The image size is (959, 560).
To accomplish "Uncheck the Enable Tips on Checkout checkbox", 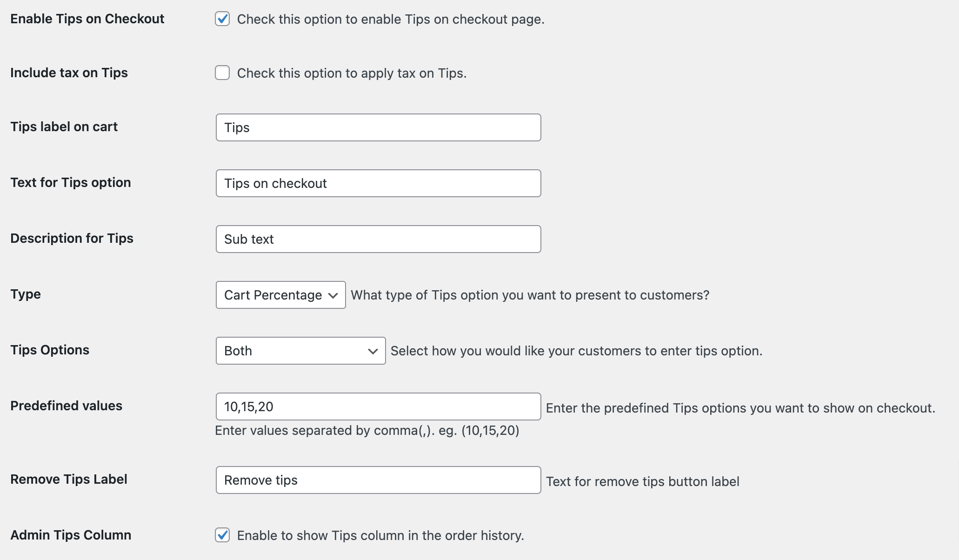I will click(x=222, y=19).
